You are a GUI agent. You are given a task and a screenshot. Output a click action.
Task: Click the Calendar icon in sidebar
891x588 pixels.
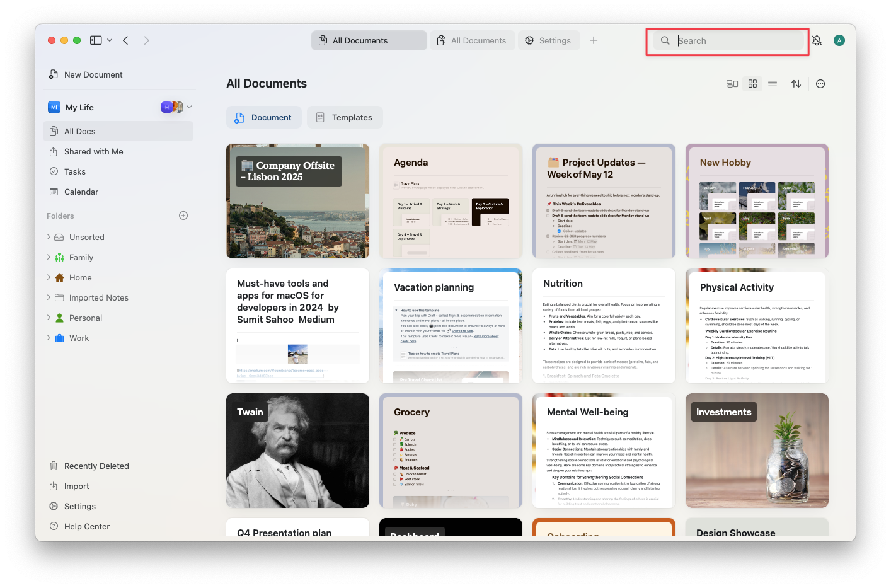(x=54, y=192)
